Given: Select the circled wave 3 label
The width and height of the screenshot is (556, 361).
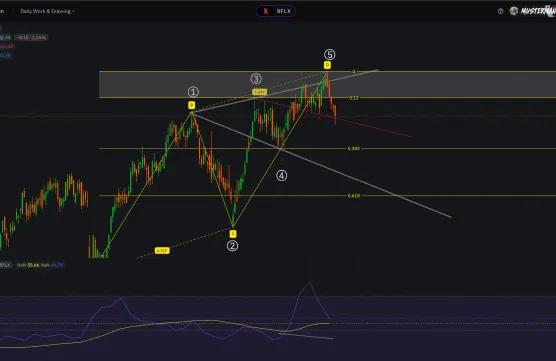Looking at the screenshot, I should click(256, 79).
